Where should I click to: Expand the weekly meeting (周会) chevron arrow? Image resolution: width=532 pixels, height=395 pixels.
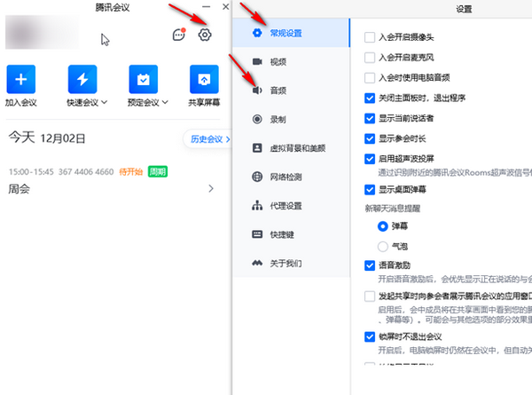(211, 189)
